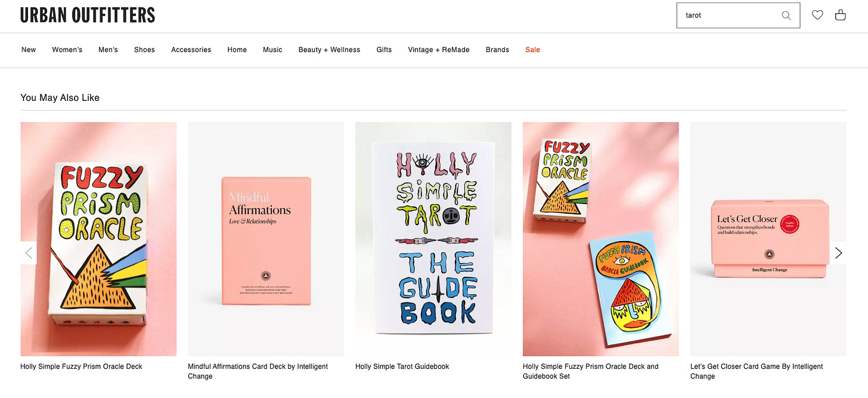Open the Beauty + Wellness menu
The width and height of the screenshot is (868, 398).
[329, 50]
